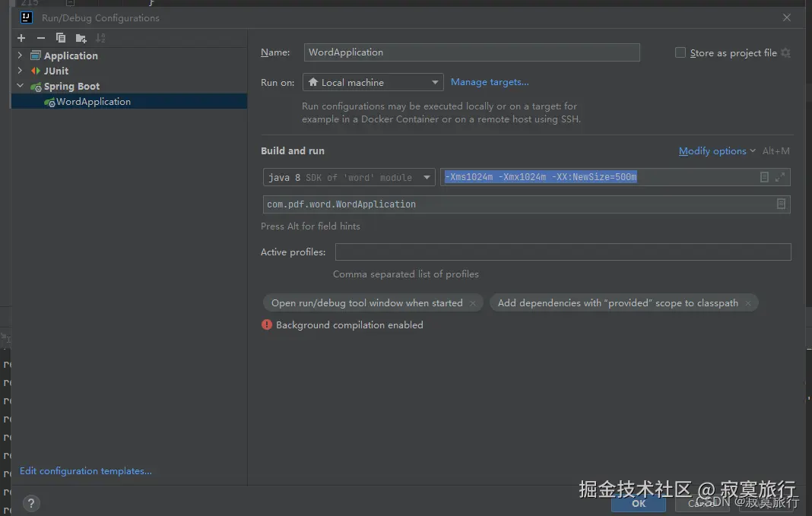Screen dimensions: 812x516
Task: Select the JUnit tree node
Action: 56,71
